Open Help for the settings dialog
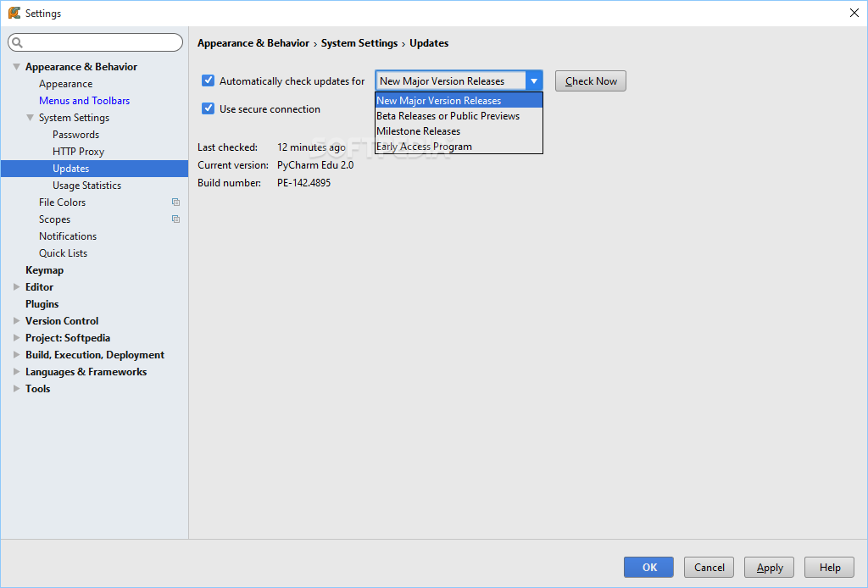868x588 pixels. click(x=830, y=567)
